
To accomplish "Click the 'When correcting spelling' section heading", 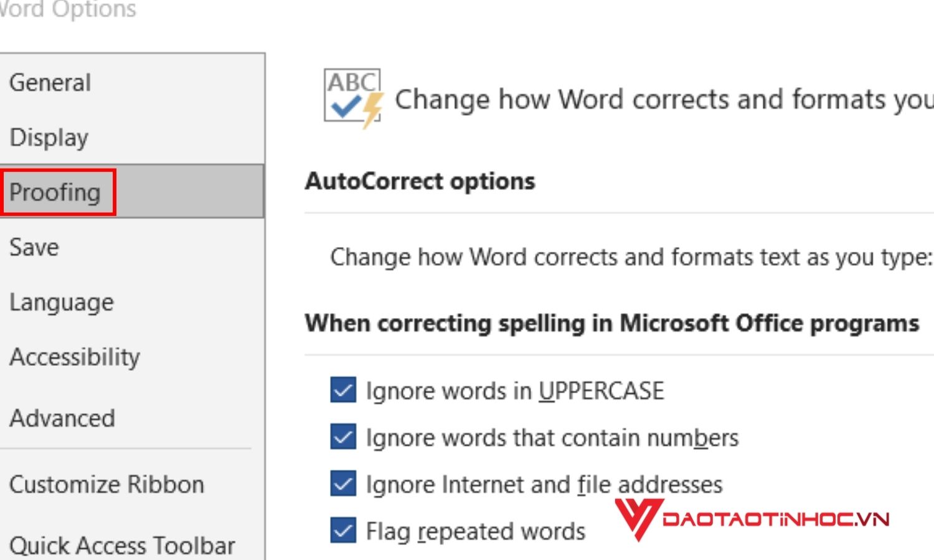I will (x=611, y=324).
